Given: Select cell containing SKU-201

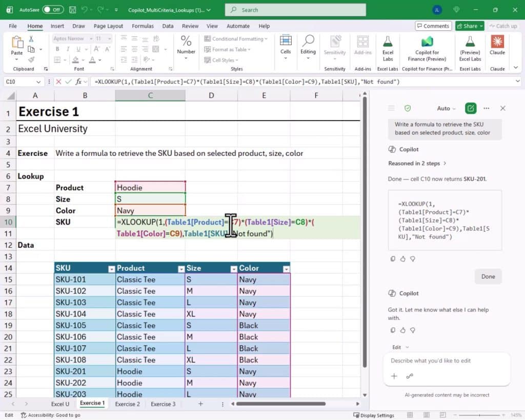Looking at the screenshot, I should pyautogui.click(x=85, y=371).
